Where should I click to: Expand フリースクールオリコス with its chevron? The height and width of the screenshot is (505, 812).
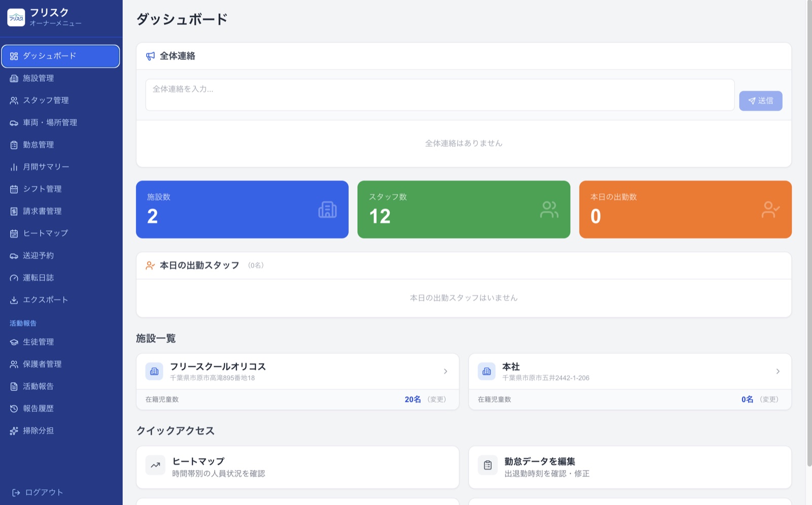[x=446, y=372]
